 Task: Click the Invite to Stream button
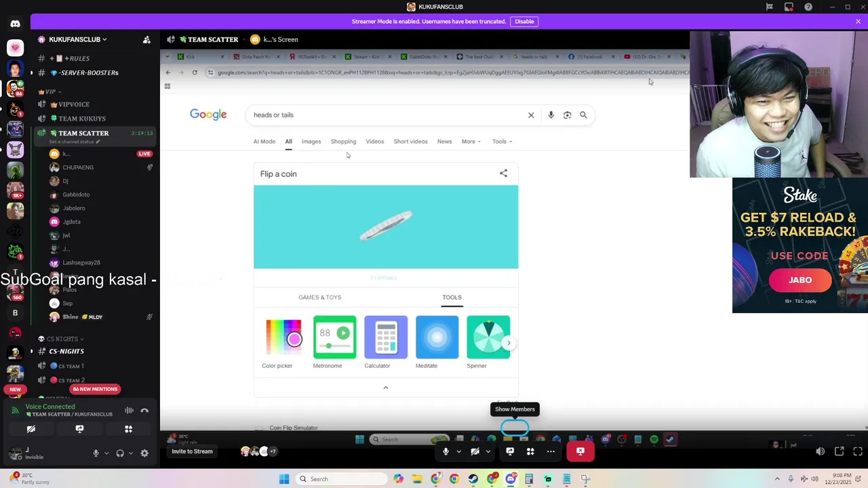[192, 451]
